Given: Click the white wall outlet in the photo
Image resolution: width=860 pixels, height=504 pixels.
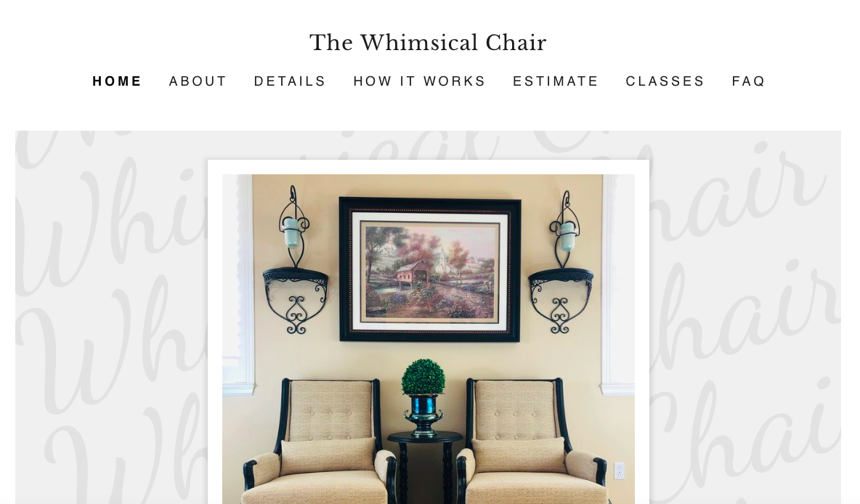Looking at the screenshot, I should point(620,471).
